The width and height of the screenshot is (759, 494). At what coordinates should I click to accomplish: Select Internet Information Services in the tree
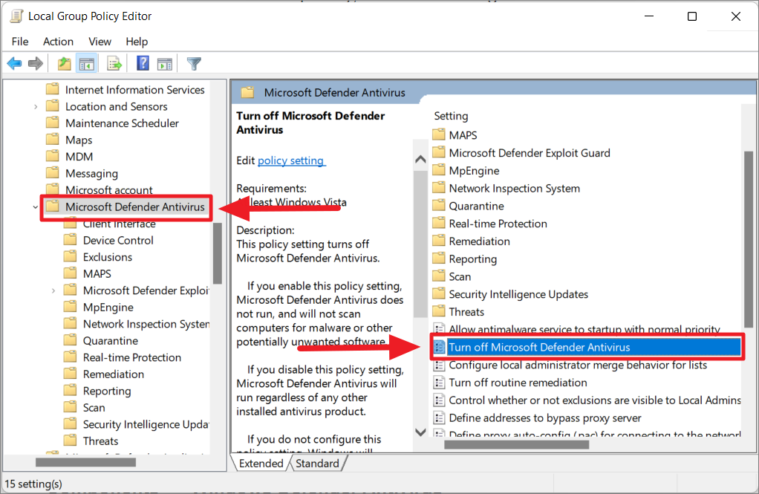pyautogui.click(x=135, y=90)
